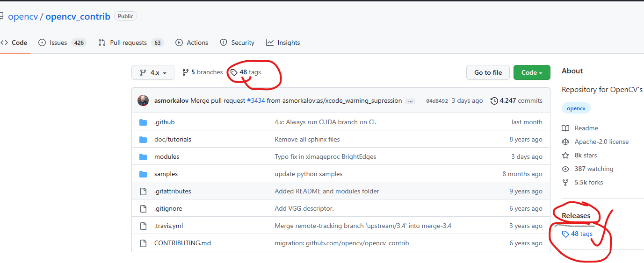The image size is (644, 263).
Task: Open the Issues tab
Action: [63, 43]
